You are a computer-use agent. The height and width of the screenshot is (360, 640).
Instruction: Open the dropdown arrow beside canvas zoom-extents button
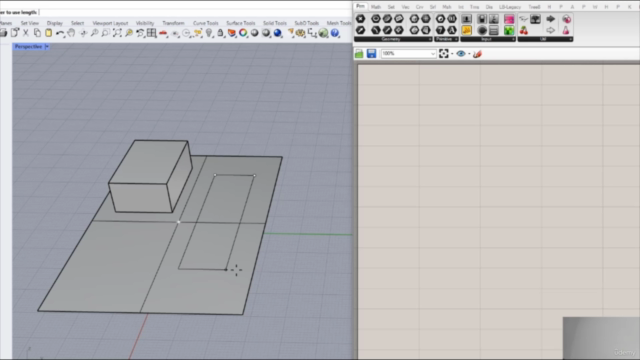pos(452,54)
